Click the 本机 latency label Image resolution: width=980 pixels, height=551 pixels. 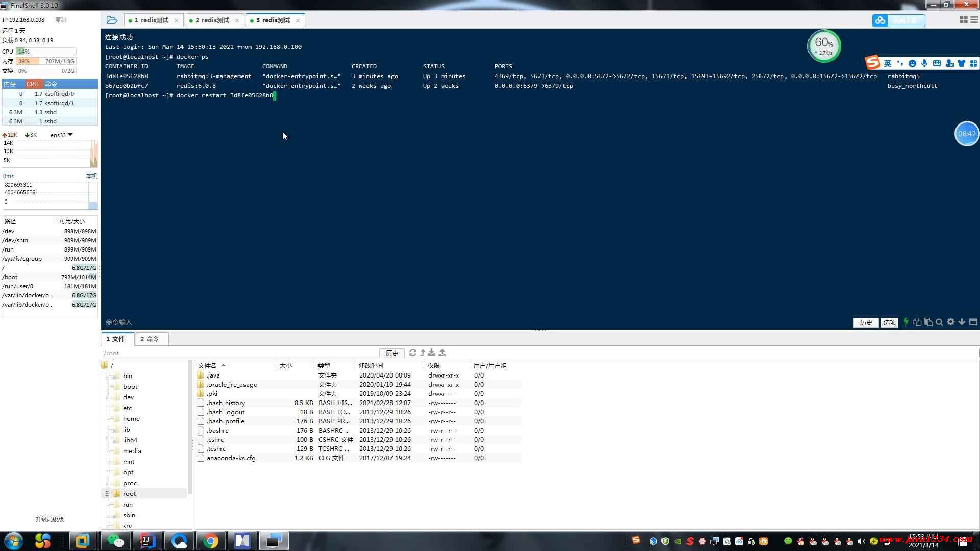coord(92,176)
